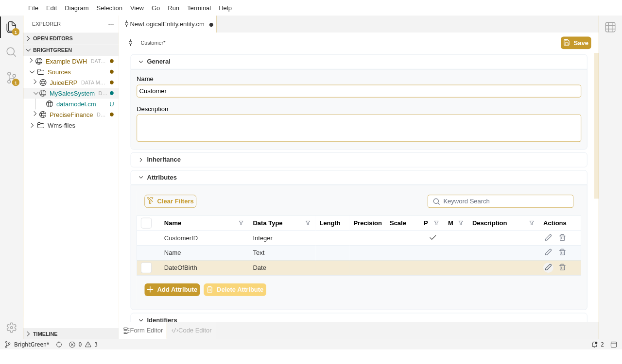Click the edit pencil for CustomerID row

(x=548, y=238)
